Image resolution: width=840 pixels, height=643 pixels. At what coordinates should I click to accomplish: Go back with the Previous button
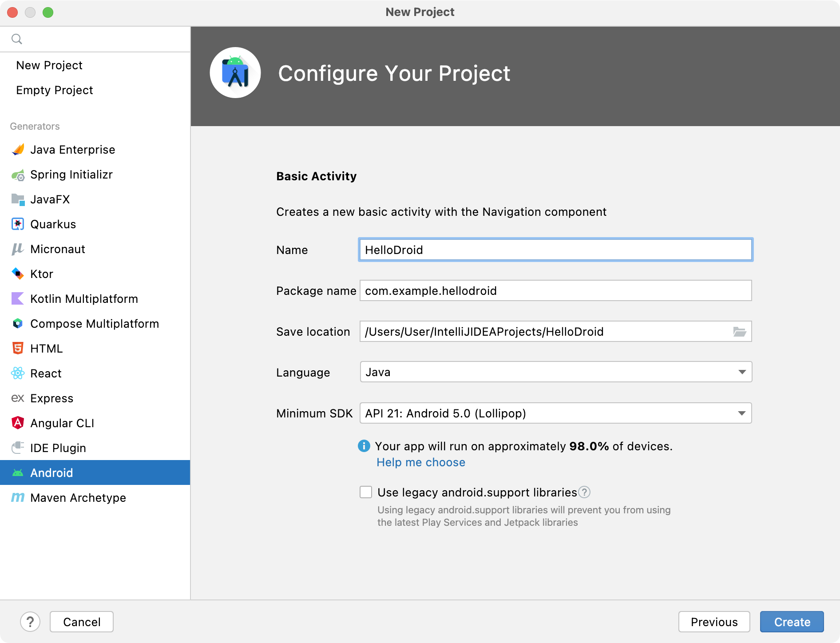pos(714,622)
